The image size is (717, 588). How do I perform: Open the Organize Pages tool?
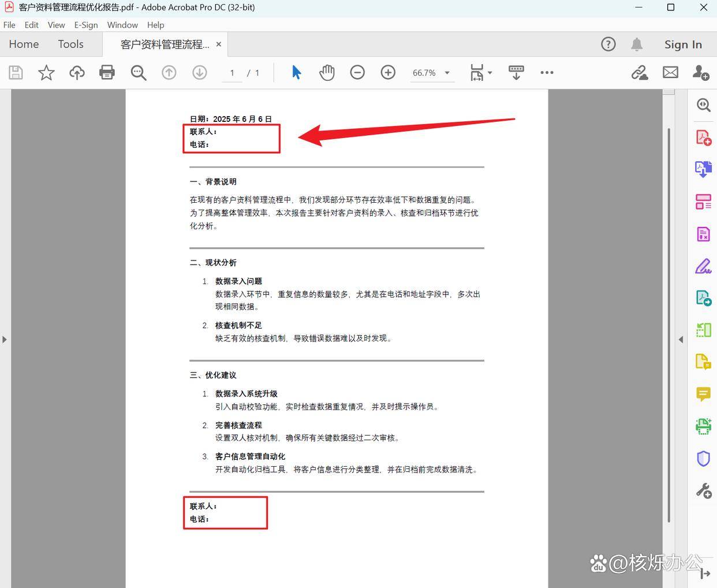(x=703, y=202)
